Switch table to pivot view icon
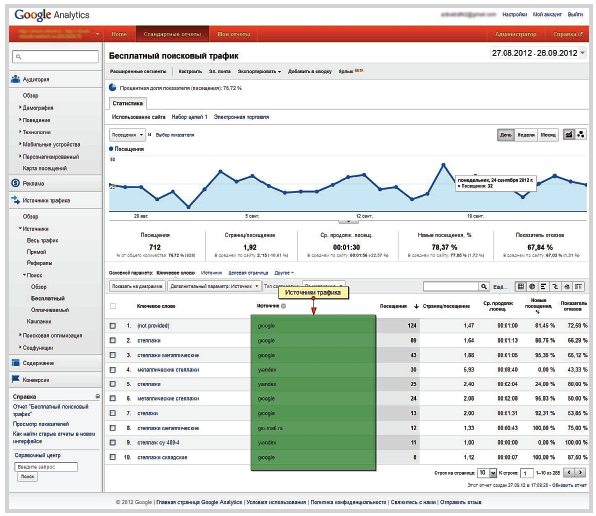Image resolution: width=596 pixels, height=516 pixels. [579, 286]
